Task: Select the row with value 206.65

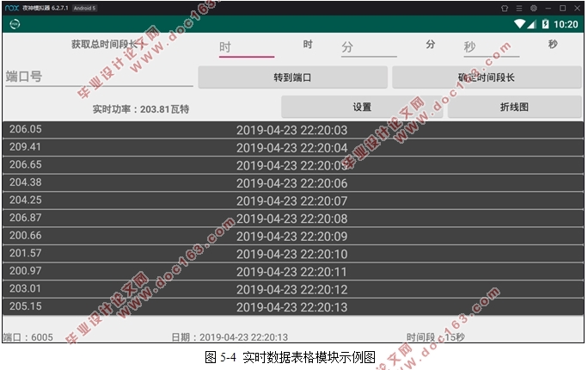Action: pyautogui.click(x=293, y=165)
